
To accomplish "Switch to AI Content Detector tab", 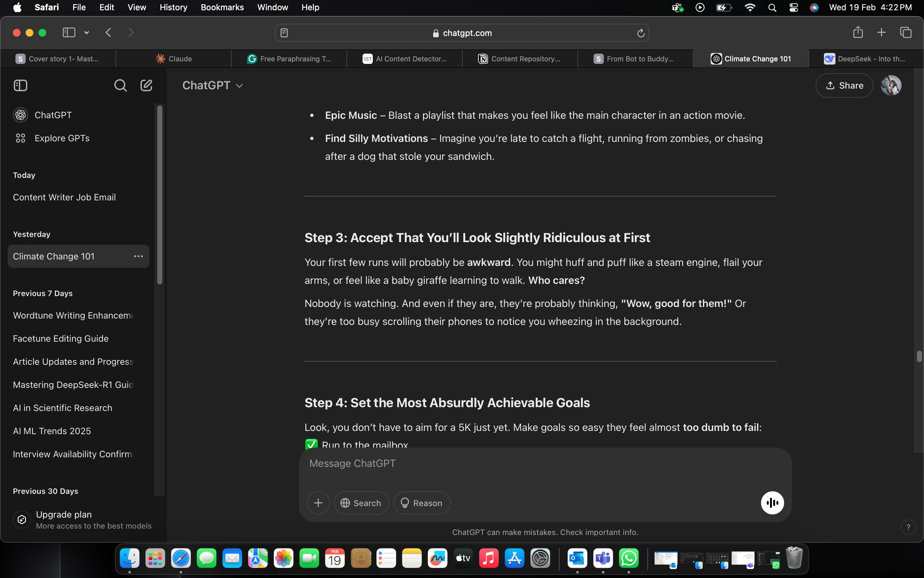I will pos(405,59).
